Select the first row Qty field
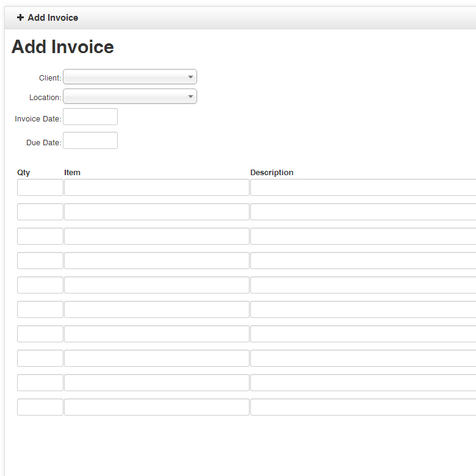 (40, 187)
